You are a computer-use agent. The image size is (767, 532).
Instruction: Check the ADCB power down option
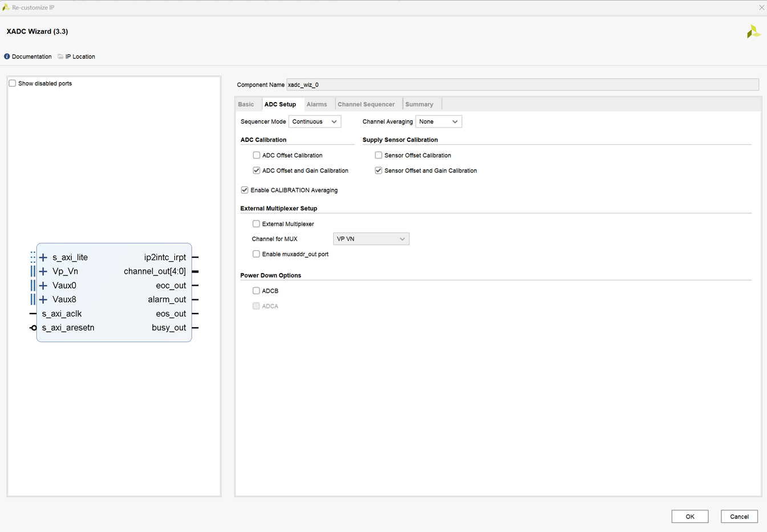tap(257, 291)
